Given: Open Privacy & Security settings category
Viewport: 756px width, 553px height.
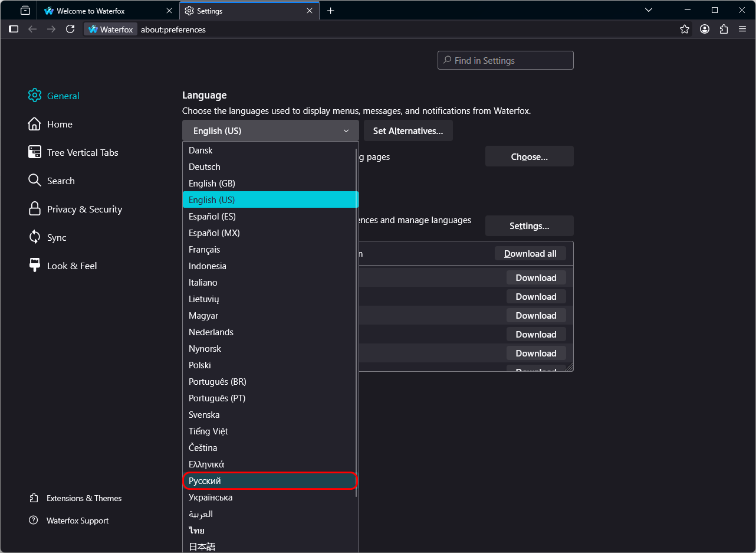Looking at the screenshot, I should tap(84, 210).
